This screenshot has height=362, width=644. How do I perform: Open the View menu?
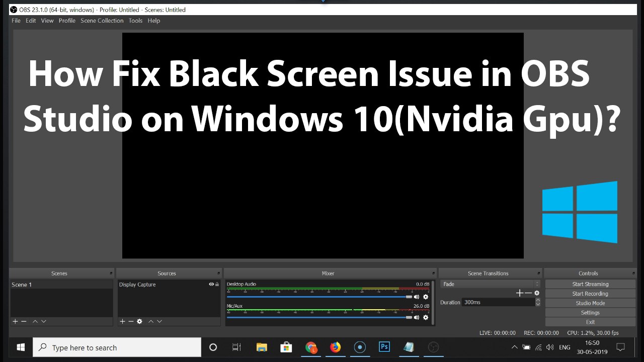[x=47, y=21]
